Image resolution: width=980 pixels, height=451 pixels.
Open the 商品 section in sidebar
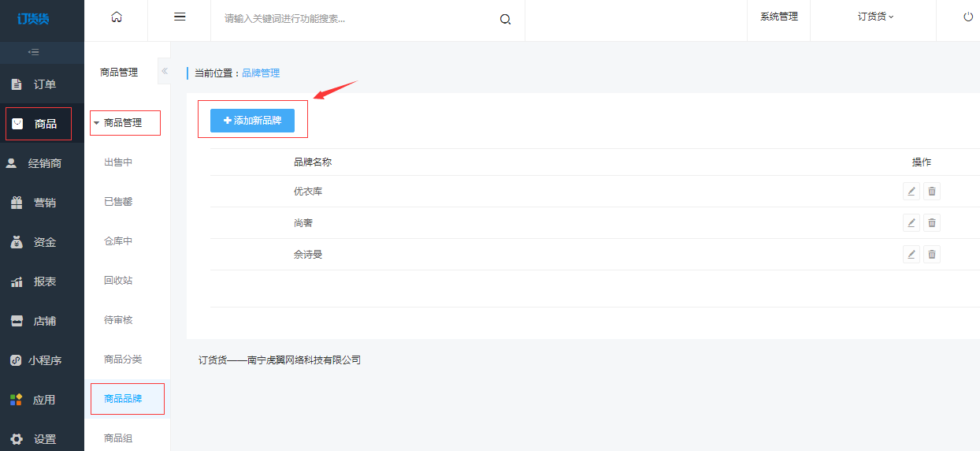tap(42, 124)
